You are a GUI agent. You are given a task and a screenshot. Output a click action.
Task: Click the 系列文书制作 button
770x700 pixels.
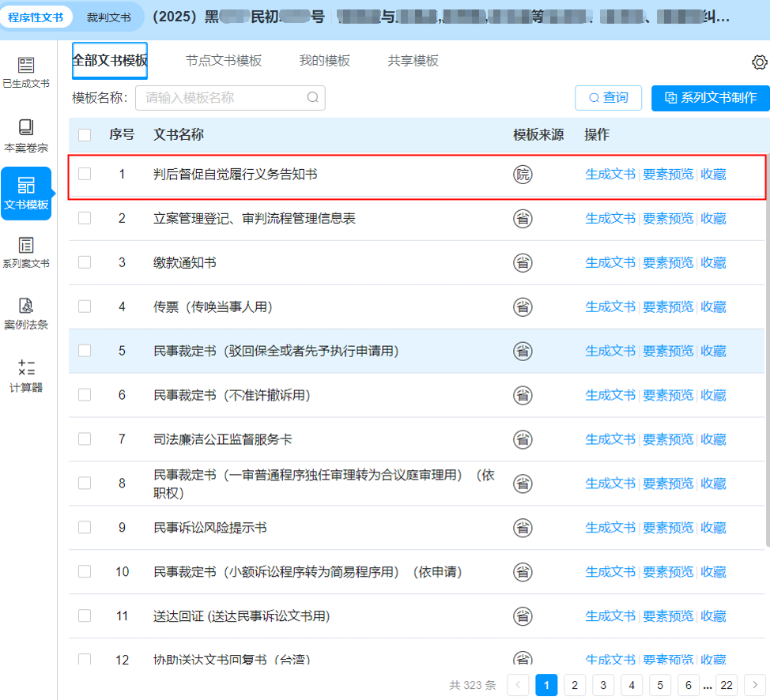pos(710,98)
